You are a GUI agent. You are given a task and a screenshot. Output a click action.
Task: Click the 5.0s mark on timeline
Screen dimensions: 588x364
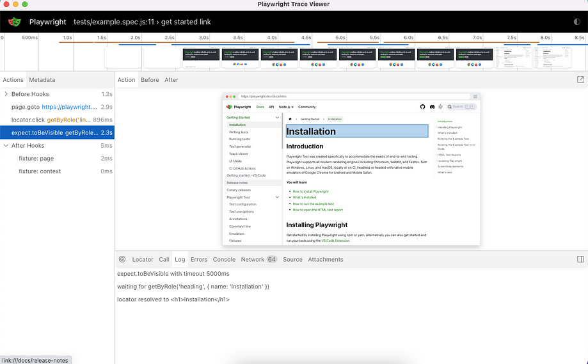point(340,38)
